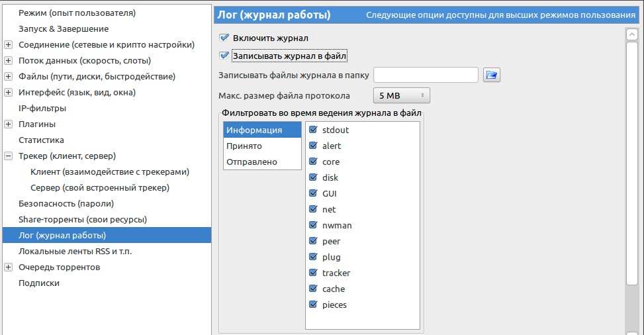Click the scrollbar up arrow

pyautogui.click(x=632, y=34)
